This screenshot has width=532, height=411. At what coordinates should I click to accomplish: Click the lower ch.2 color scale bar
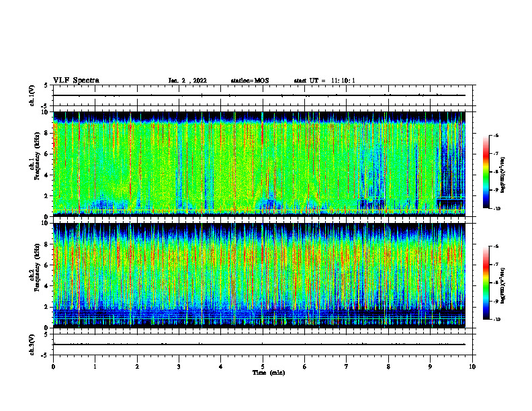486,283
